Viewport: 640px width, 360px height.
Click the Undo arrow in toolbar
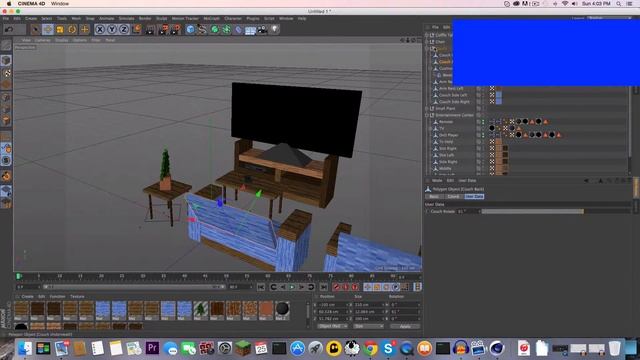point(9,29)
